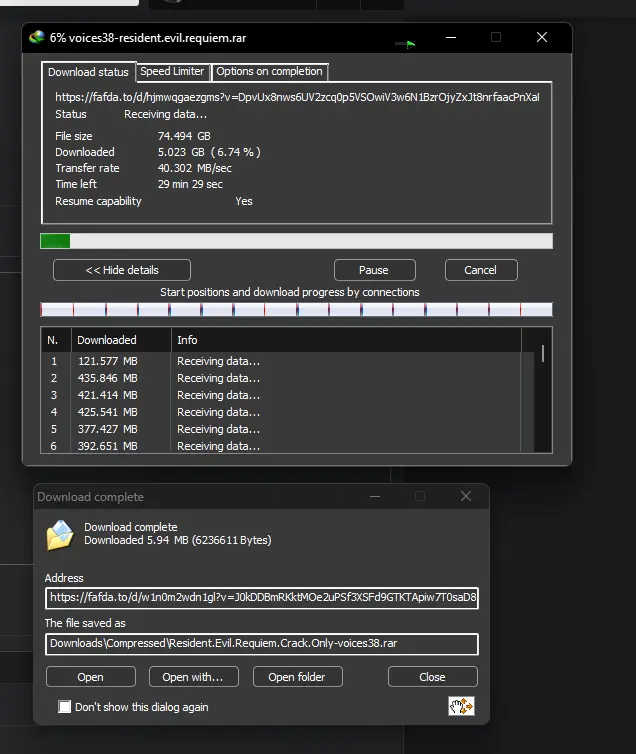
Task: Click the connections list scrollbar thumb
Action: (543, 353)
